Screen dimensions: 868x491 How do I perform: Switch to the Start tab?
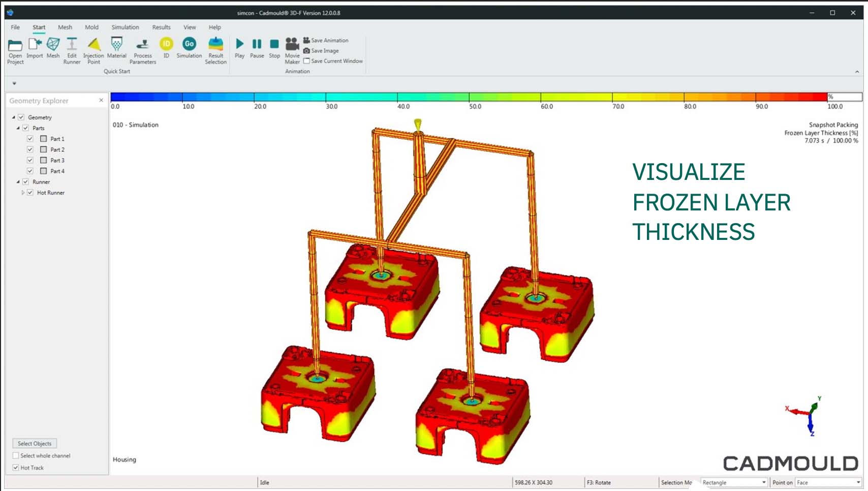[39, 27]
